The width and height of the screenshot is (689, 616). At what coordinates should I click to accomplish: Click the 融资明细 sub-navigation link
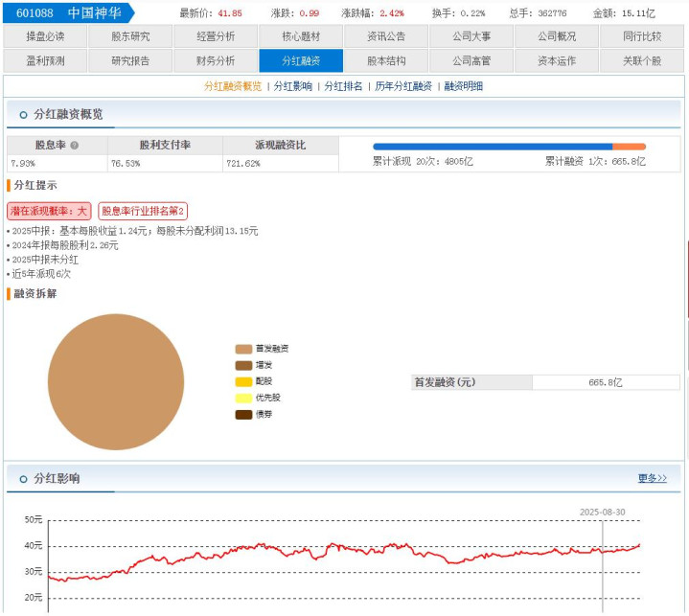[464, 86]
